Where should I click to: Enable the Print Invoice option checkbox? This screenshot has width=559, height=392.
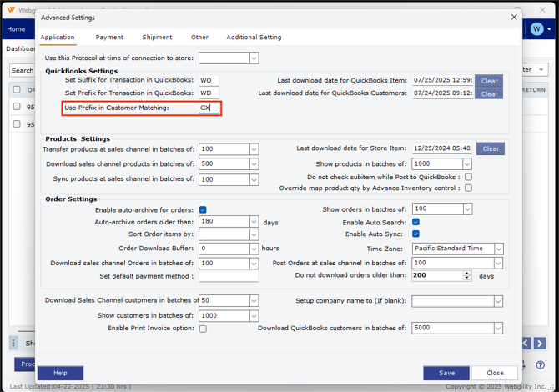pos(203,329)
